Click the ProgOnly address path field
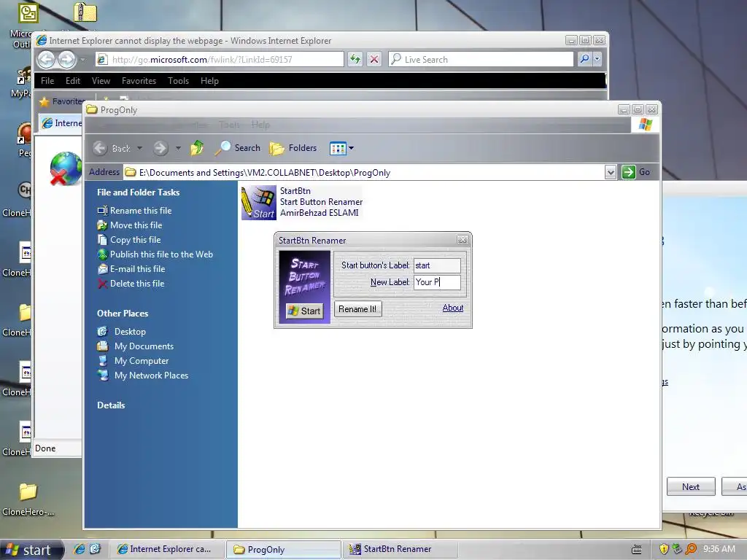Screen dimensions: 747x560 pyautogui.click(x=364, y=172)
